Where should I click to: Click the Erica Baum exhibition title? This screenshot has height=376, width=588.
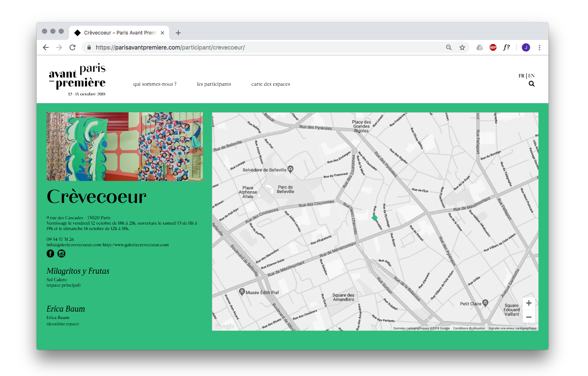tap(66, 309)
